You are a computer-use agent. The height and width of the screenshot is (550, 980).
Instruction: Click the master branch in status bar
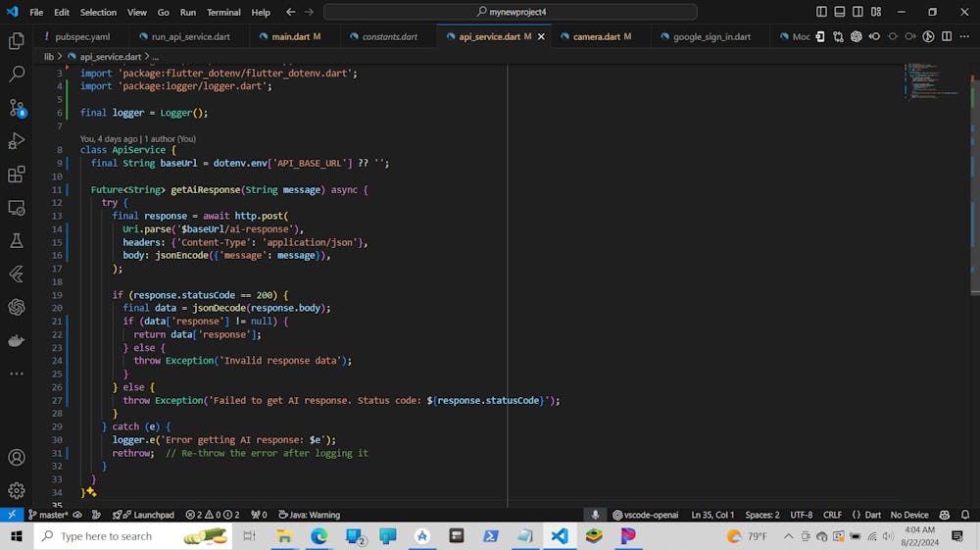49,515
